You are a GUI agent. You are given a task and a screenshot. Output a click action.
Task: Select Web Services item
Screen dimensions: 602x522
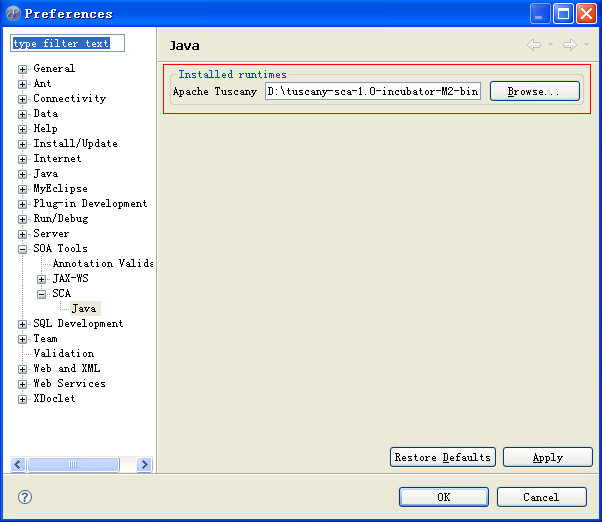click(69, 383)
